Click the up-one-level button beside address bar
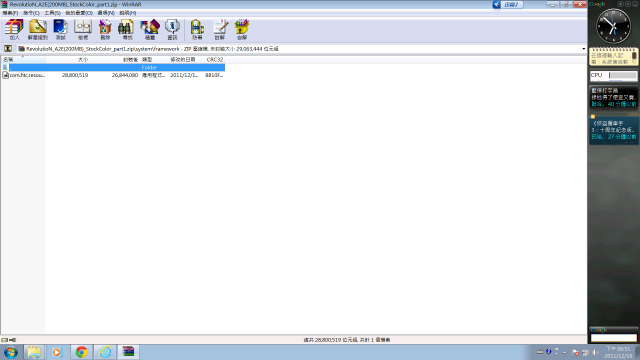The height and width of the screenshot is (360, 640). click(x=8, y=49)
